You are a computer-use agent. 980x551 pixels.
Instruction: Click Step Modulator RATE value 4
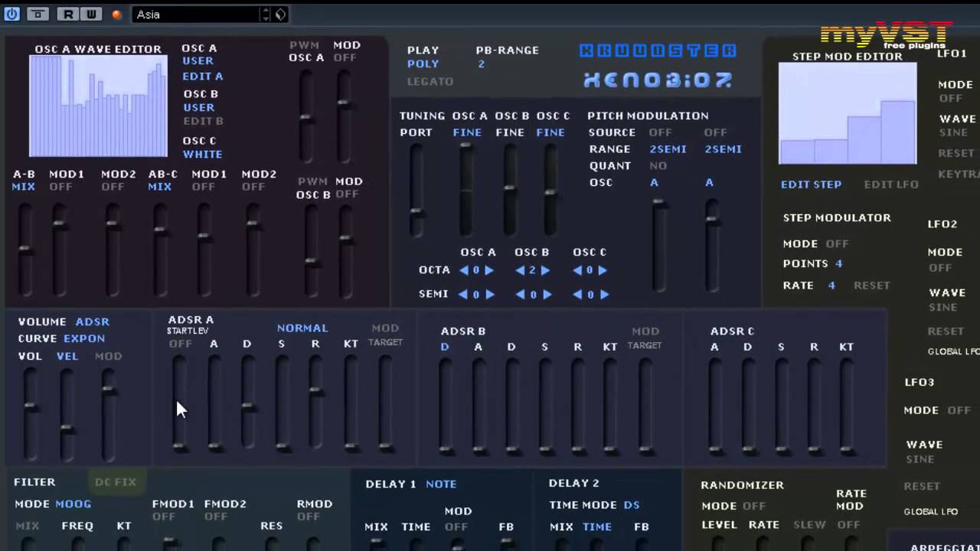click(831, 285)
